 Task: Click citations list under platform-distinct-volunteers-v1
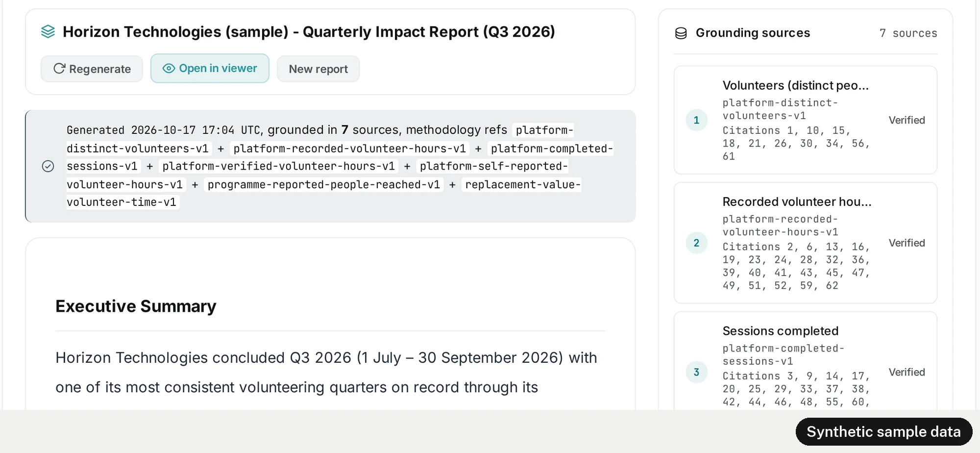(796, 144)
